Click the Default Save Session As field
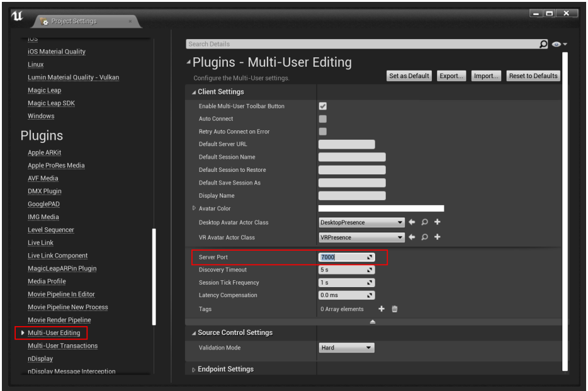 click(352, 183)
